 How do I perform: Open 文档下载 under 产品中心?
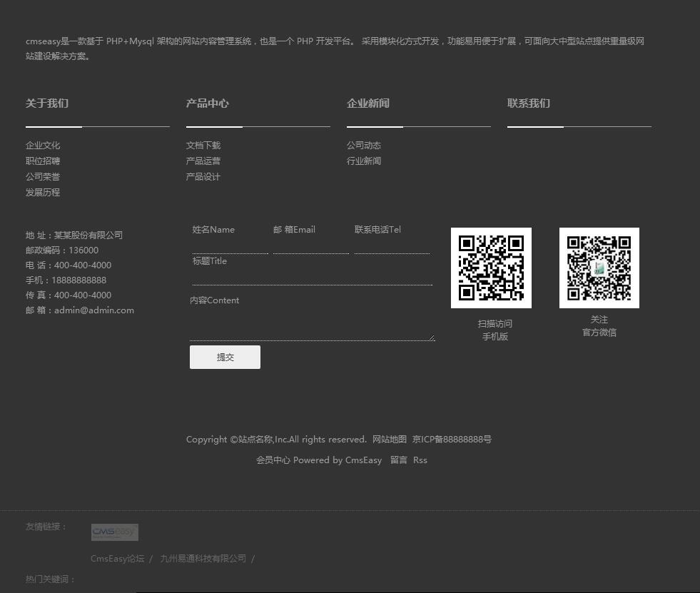click(x=203, y=146)
